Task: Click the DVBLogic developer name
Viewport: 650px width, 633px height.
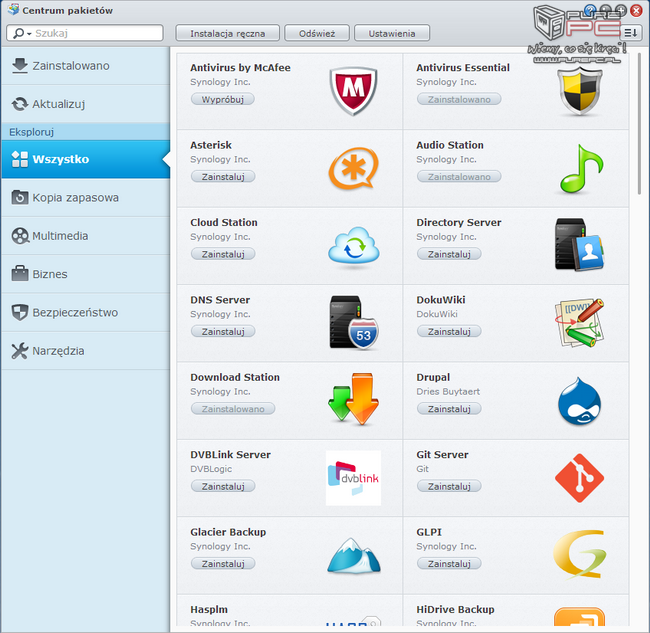Action: 211,469
